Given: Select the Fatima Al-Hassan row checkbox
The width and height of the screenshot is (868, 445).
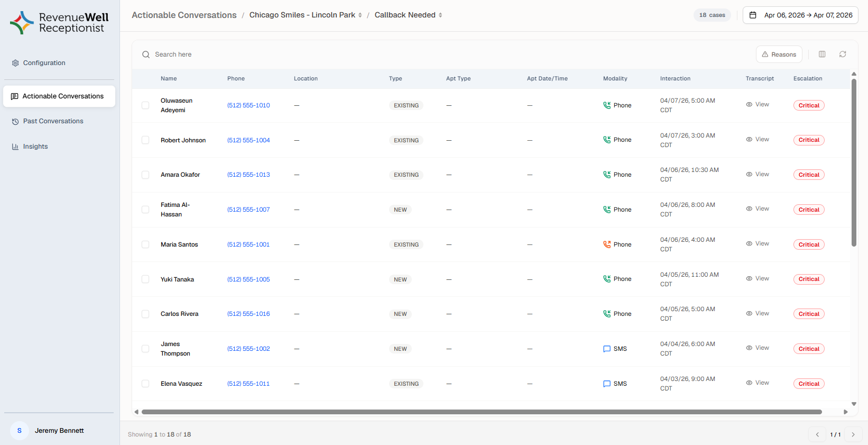Looking at the screenshot, I should click(145, 210).
